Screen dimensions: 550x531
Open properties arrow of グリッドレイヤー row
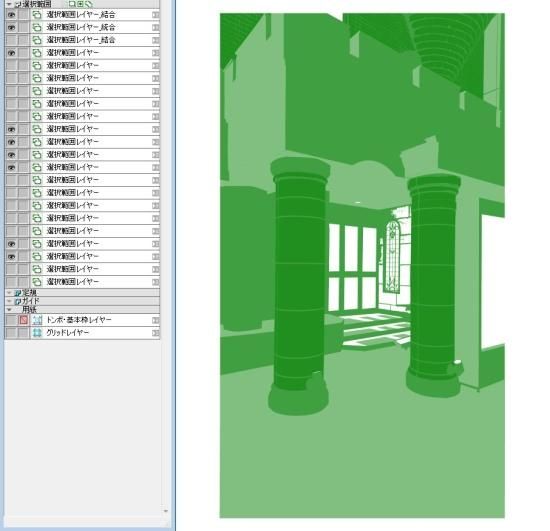point(155,333)
